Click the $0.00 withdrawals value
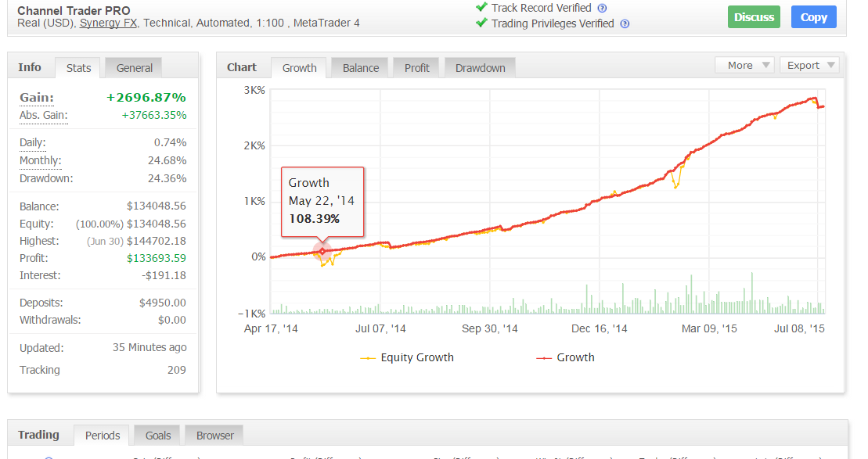This screenshot has height=459, width=868. click(x=172, y=320)
